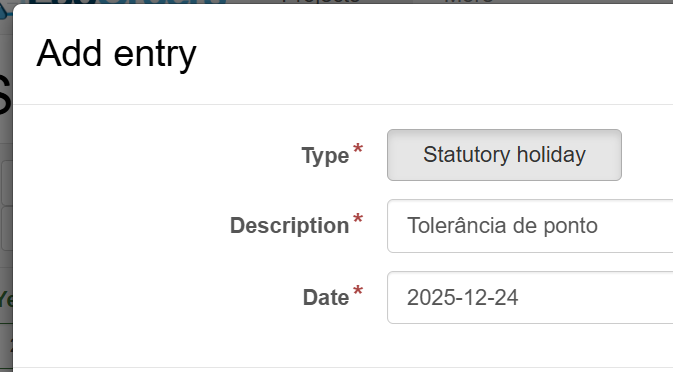Open the partially hidden Projects menu behind dialog
Viewport: 673px width, 372px height.
click(322, 2)
